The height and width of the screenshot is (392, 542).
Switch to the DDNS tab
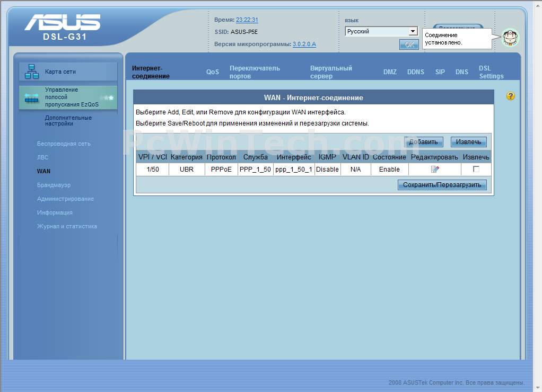[415, 72]
